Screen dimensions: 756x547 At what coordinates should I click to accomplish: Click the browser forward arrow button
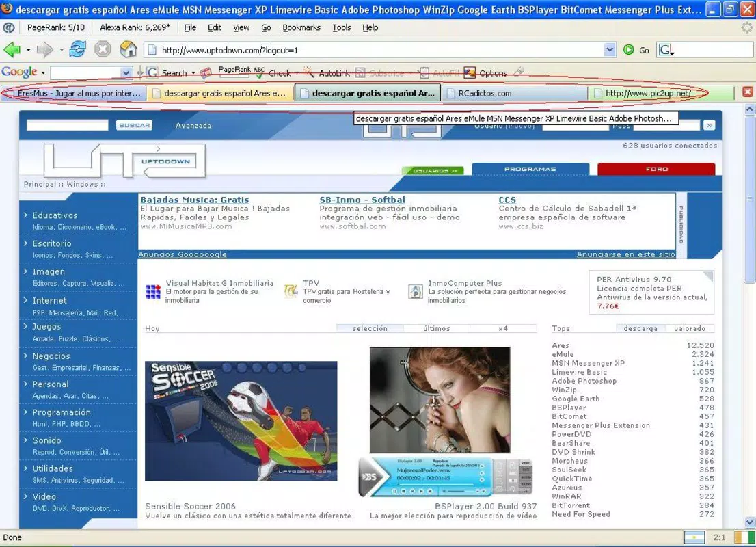click(x=45, y=49)
